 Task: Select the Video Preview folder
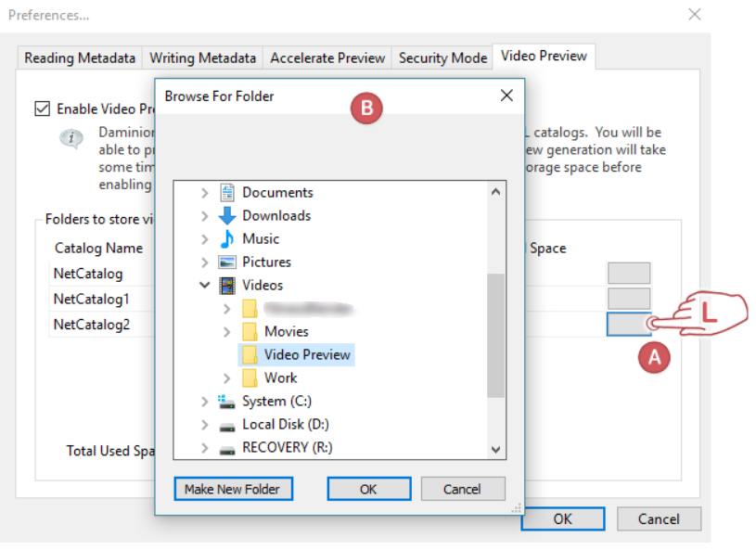click(x=306, y=354)
